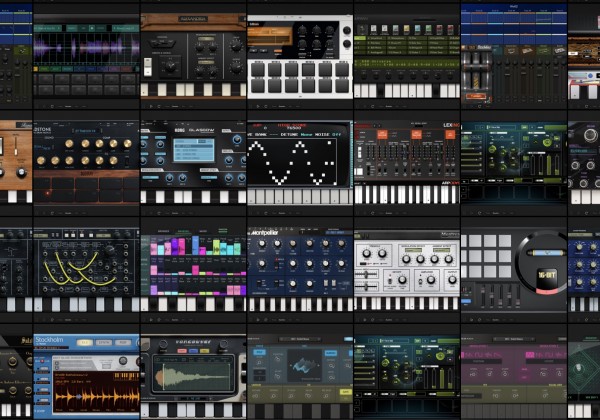Click the first orange button on the Lexington synth

tap(382, 134)
